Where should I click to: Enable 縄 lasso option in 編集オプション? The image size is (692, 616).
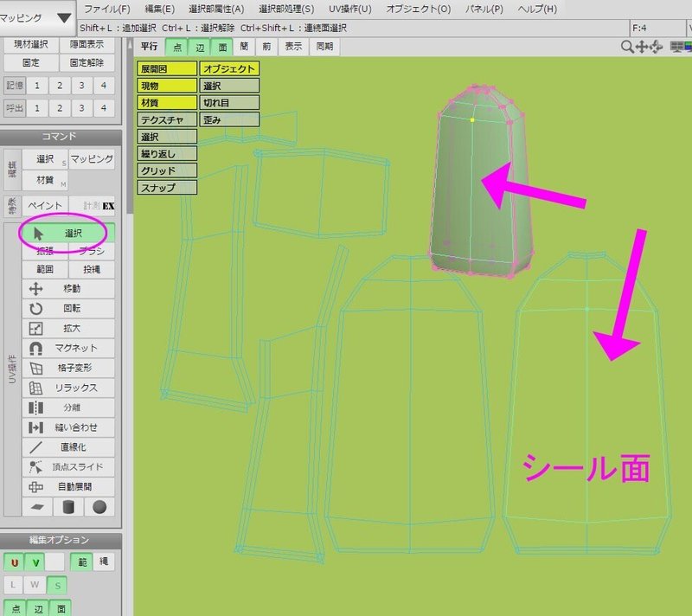[x=104, y=561]
